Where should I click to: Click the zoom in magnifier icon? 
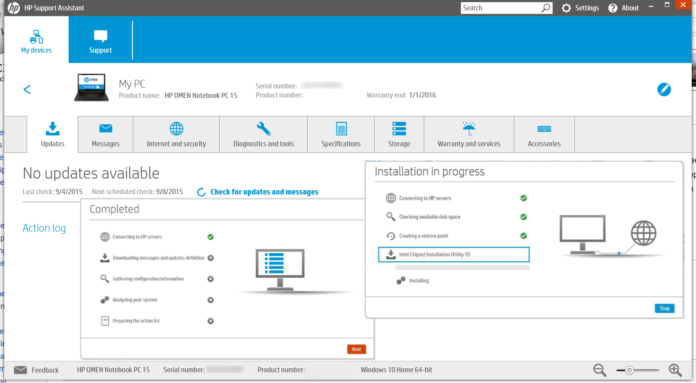(x=675, y=370)
